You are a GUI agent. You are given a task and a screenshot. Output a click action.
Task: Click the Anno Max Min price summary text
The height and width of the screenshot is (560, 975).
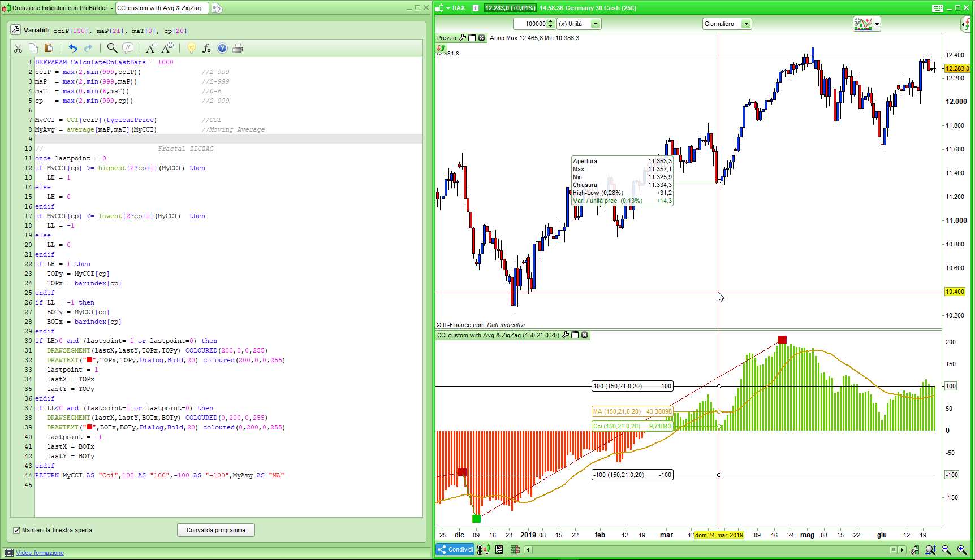tap(534, 38)
